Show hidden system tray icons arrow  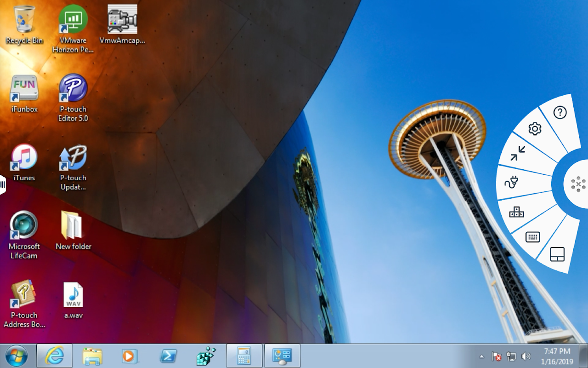click(481, 356)
